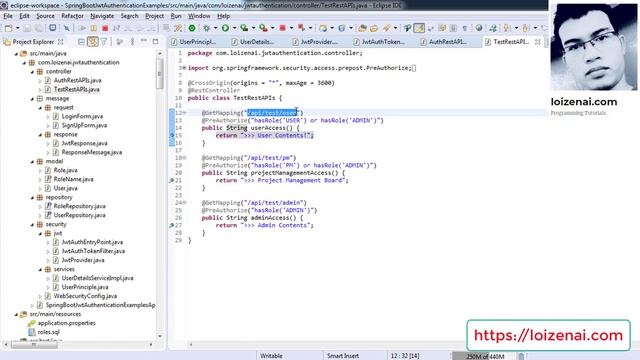
Task: Click the Resume debug icon
Action: click(82, 28)
